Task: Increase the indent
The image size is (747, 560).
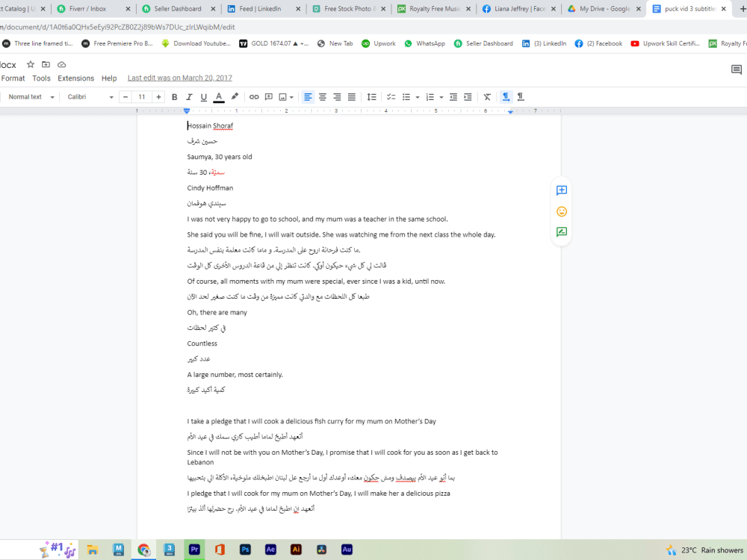Action: click(x=468, y=97)
